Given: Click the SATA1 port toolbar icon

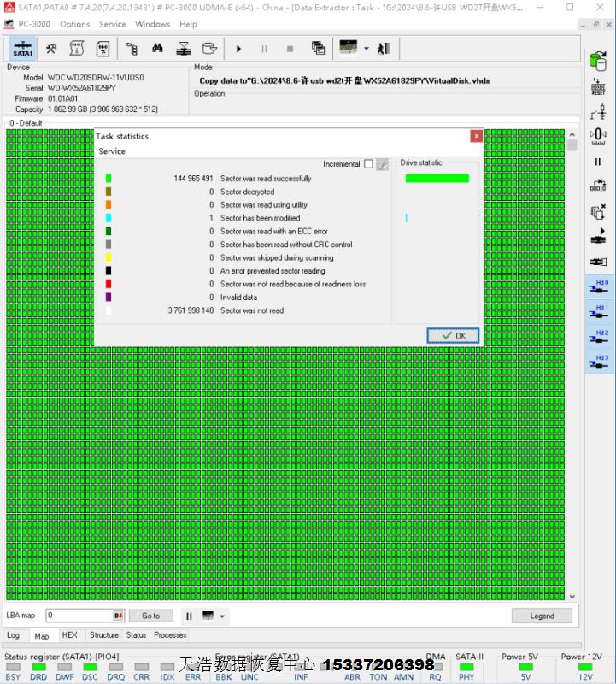Looking at the screenshot, I should click(x=23, y=49).
